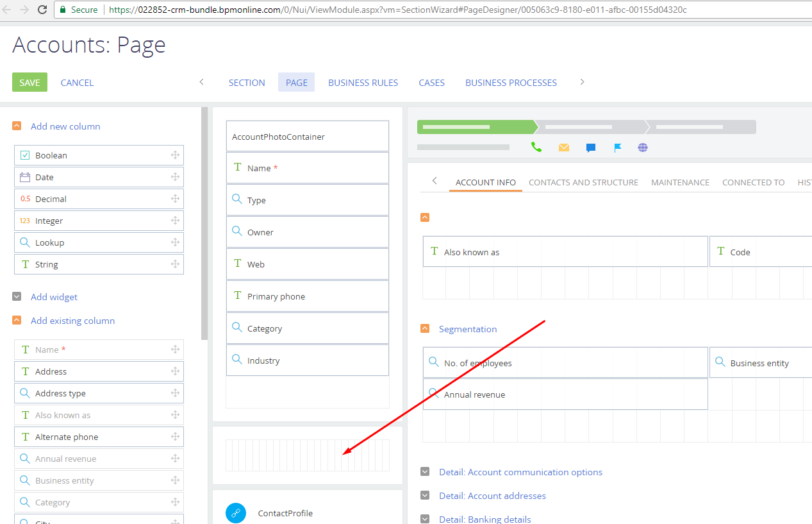This screenshot has height=524, width=812.
Task: Click the Decimal 0.5 type icon
Action: 25,199
